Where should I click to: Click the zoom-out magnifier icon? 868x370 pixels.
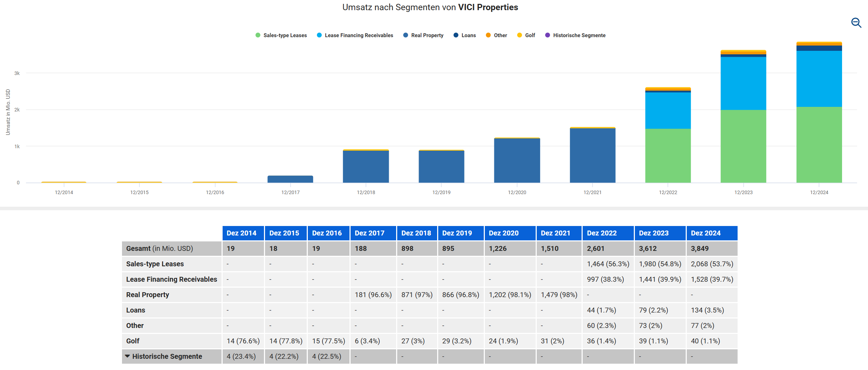(856, 23)
